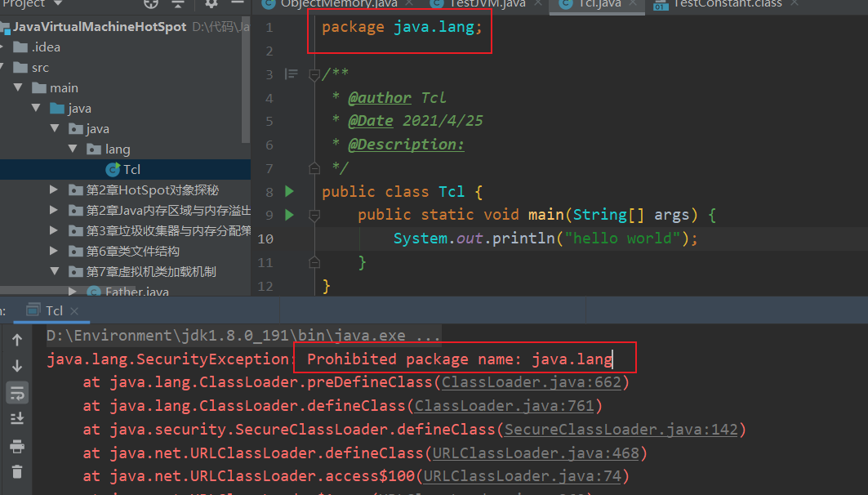
Task: Click the java.exe command line in console
Action: coord(243,336)
